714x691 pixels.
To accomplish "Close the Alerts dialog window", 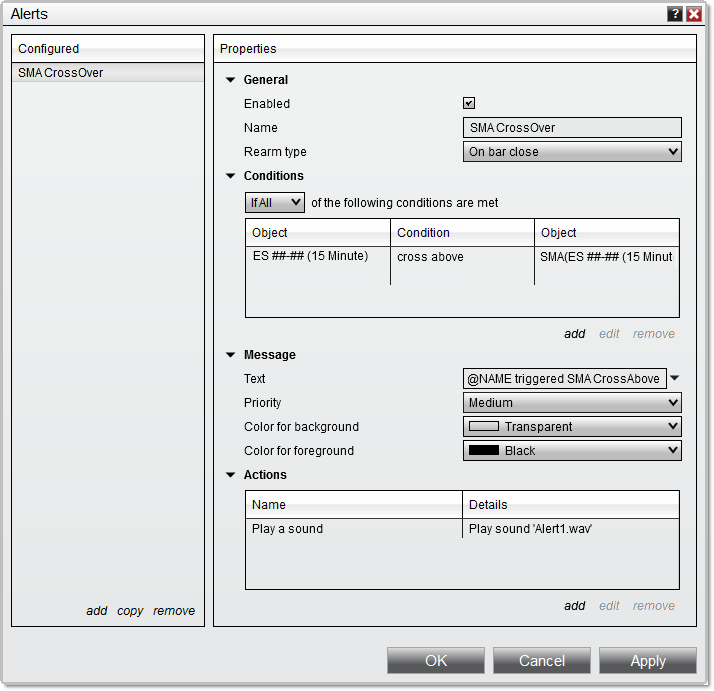I will click(x=693, y=14).
